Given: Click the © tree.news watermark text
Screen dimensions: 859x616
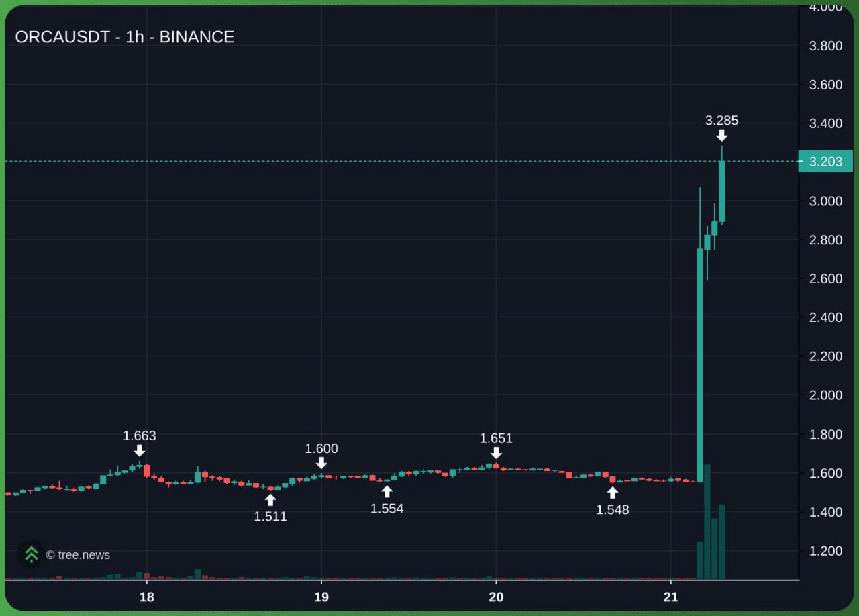Looking at the screenshot, I should click(x=78, y=555).
